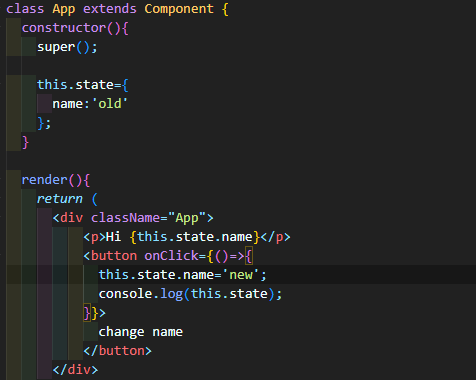Click the 'super' call
The image size is (476, 380).
pos(56,47)
